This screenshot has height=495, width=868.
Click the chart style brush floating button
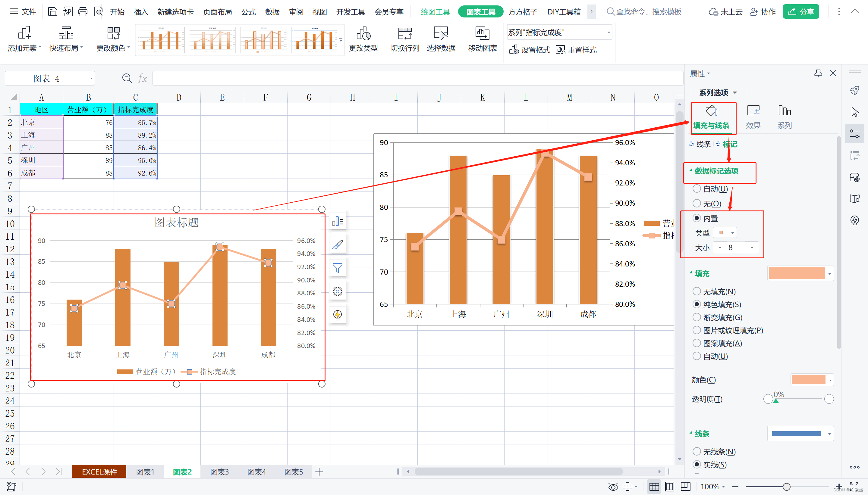click(x=338, y=245)
